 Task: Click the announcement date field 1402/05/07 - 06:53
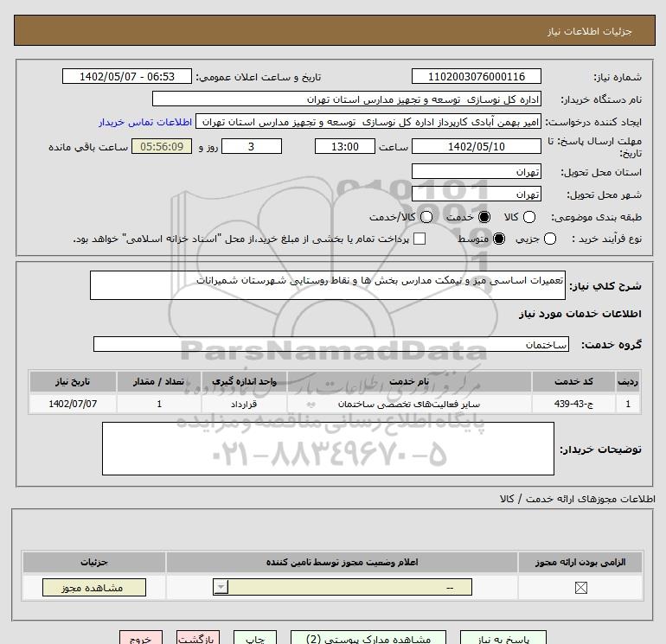[x=127, y=76]
